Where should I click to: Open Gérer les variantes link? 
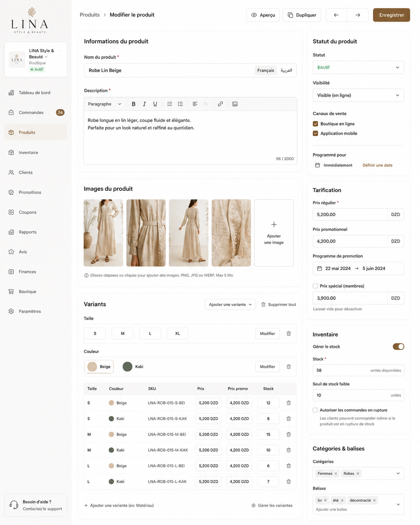(272, 506)
